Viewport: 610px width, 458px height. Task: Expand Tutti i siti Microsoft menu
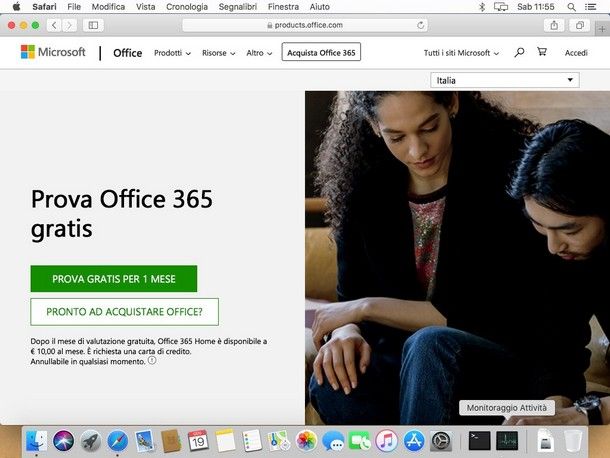pyautogui.click(x=461, y=53)
